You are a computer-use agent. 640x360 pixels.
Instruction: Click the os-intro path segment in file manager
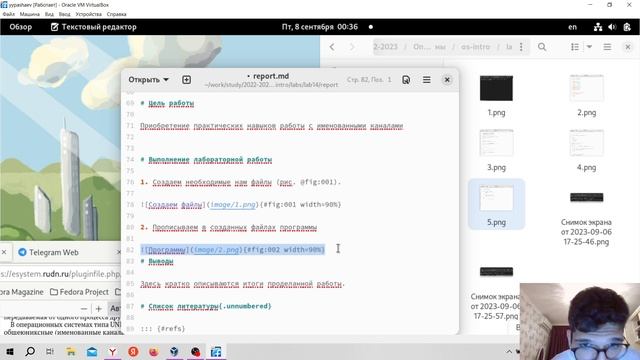click(475, 47)
